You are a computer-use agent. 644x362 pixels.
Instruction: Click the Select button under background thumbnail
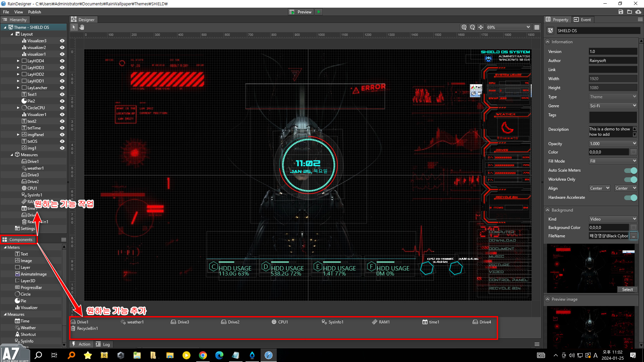[627, 290]
